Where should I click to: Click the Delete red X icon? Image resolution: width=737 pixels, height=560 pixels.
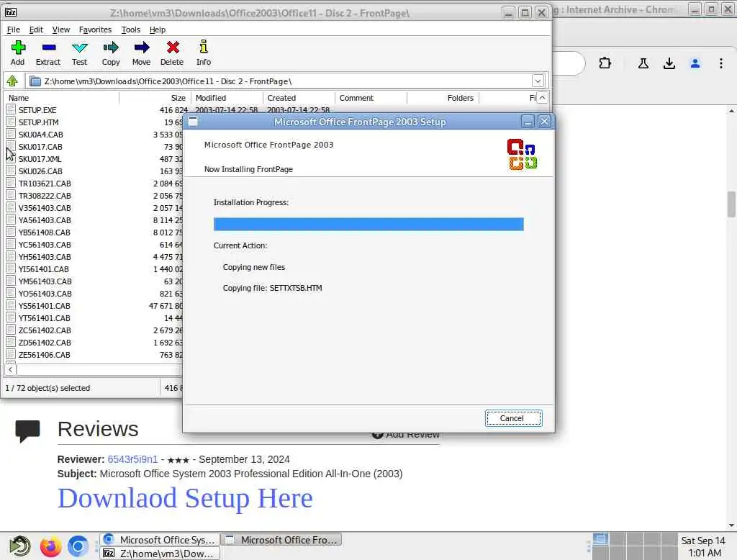click(173, 47)
